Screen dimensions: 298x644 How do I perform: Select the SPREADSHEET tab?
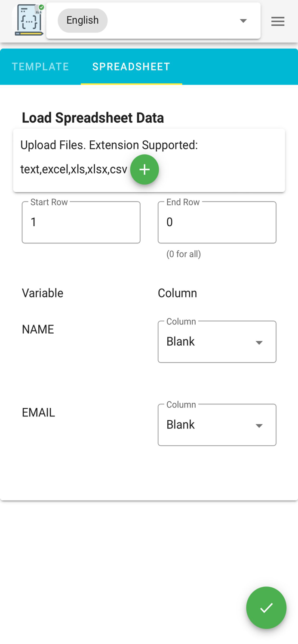[131, 67]
